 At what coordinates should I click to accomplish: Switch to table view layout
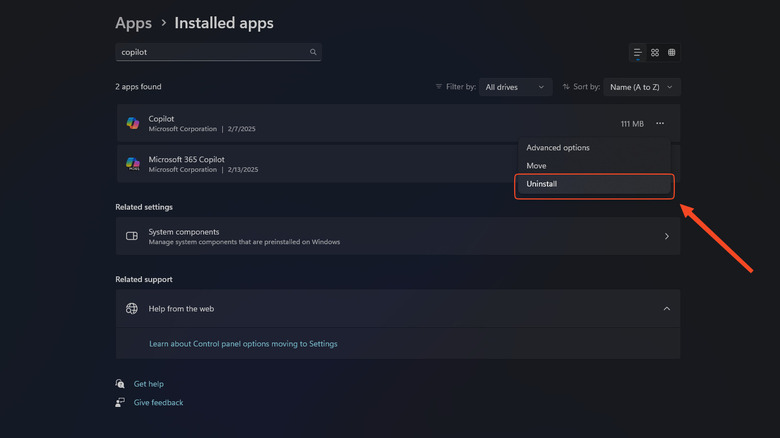click(x=672, y=52)
